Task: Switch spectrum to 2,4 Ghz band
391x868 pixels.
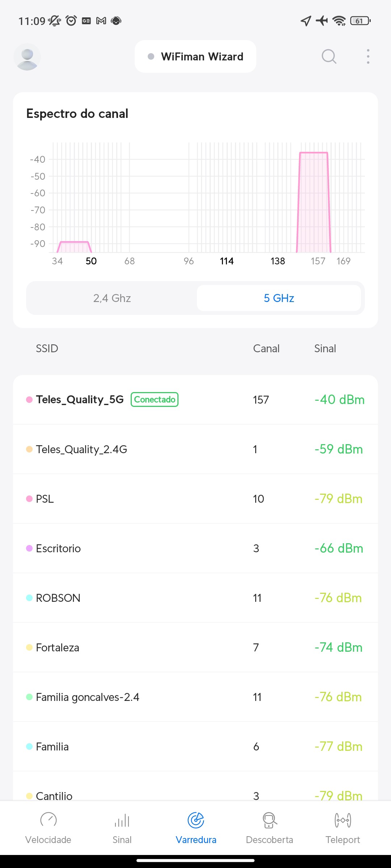Action: [112, 298]
